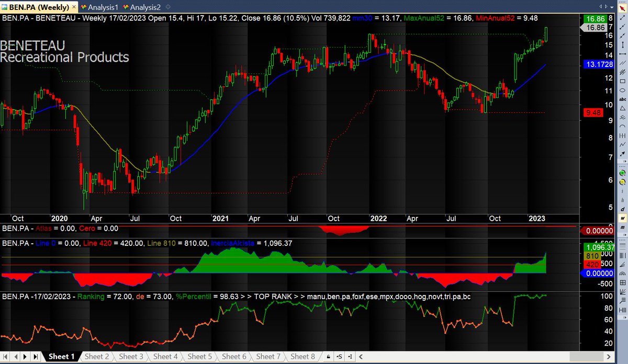Click the 2021 date axis label

point(220,219)
